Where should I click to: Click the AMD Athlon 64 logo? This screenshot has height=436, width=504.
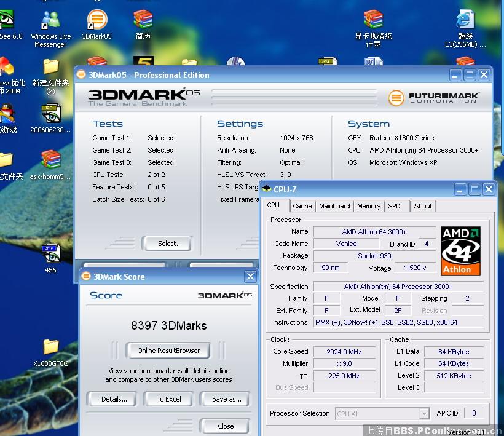pyautogui.click(x=460, y=251)
